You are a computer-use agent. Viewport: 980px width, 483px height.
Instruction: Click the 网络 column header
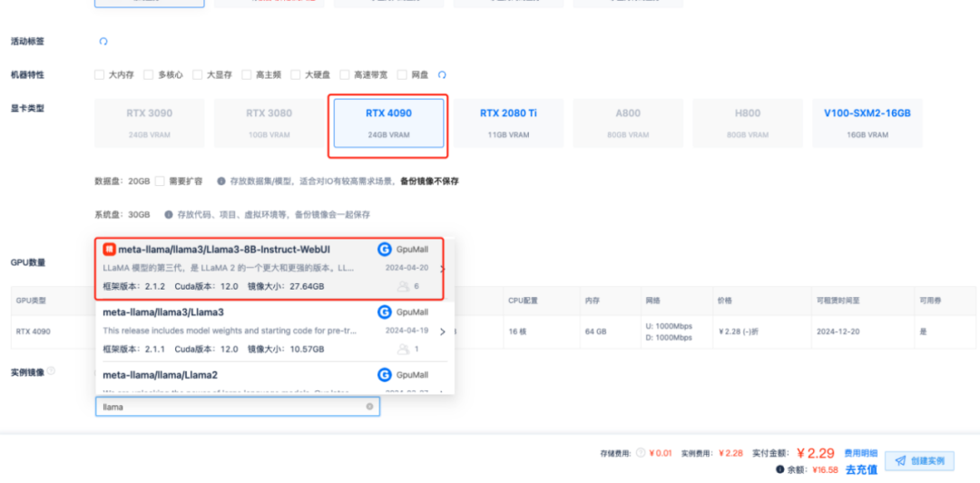tap(653, 301)
